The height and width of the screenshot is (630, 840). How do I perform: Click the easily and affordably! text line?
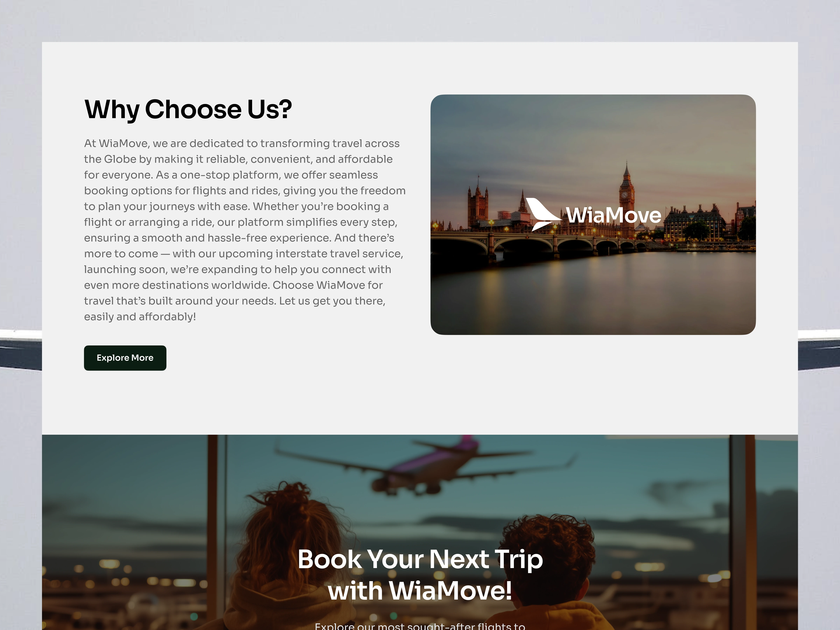pos(140,317)
